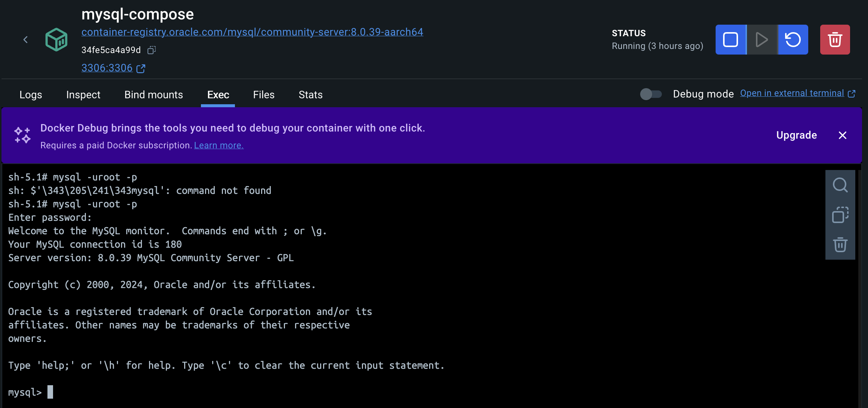Viewport: 868px width, 408px height.
Task: Open the 3306:3306 port link
Action: [x=107, y=68]
